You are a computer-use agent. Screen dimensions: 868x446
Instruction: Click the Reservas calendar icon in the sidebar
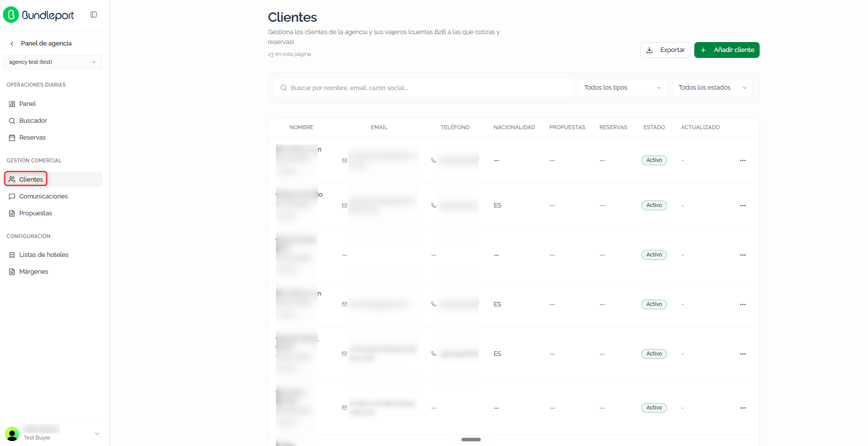(x=12, y=138)
